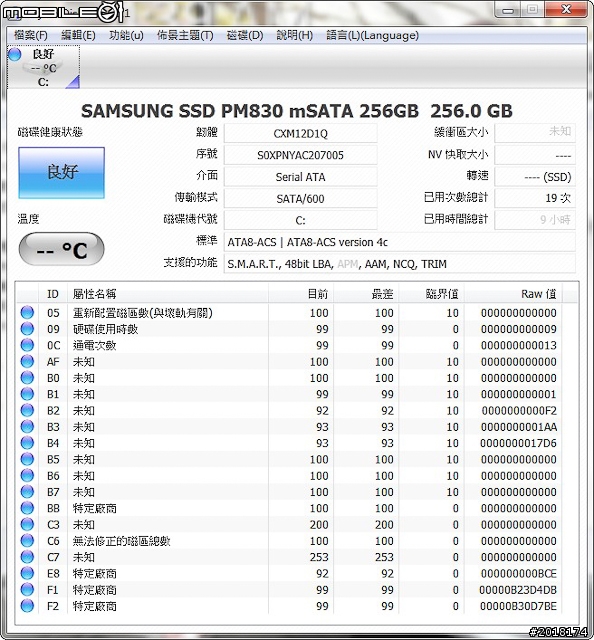Click the Raw 值 column header
This screenshot has height=640, width=594.
[513, 294]
